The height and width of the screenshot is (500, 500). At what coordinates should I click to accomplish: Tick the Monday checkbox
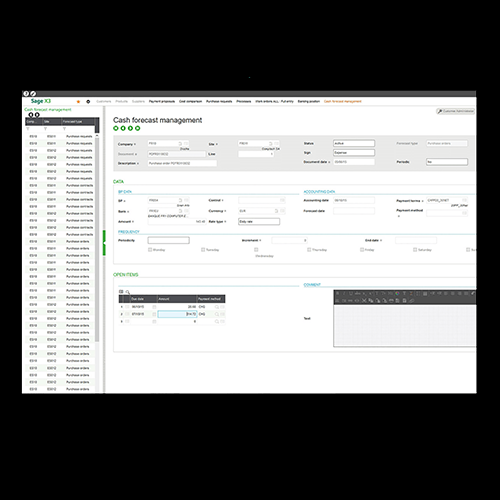coord(150,250)
